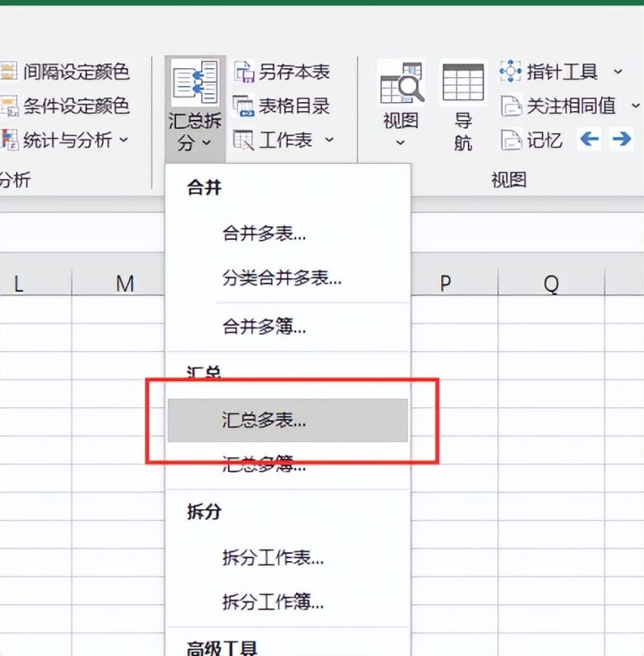Select 合并多表... menu item
This screenshot has height=656, width=644.
click(288, 234)
